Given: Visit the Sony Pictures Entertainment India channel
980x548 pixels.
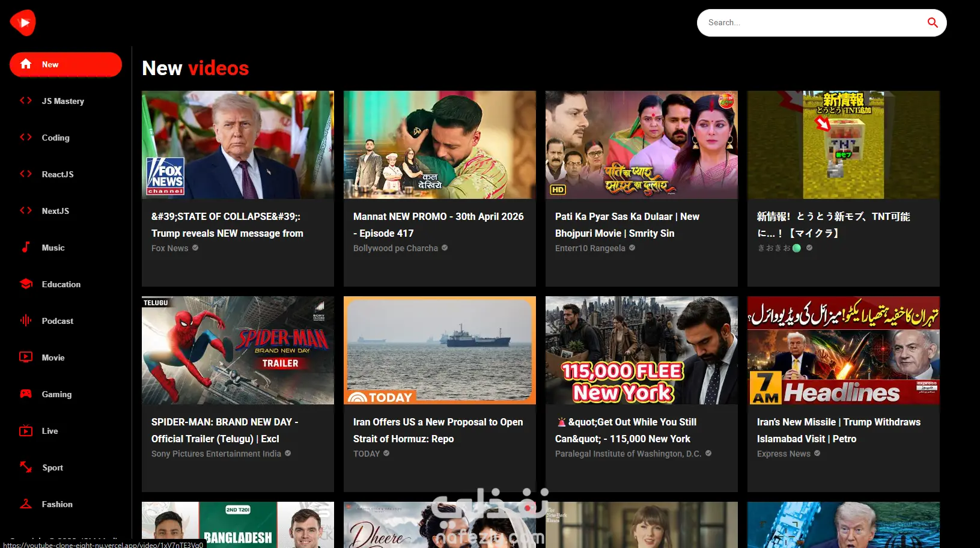Looking at the screenshot, I should [216, 454].
